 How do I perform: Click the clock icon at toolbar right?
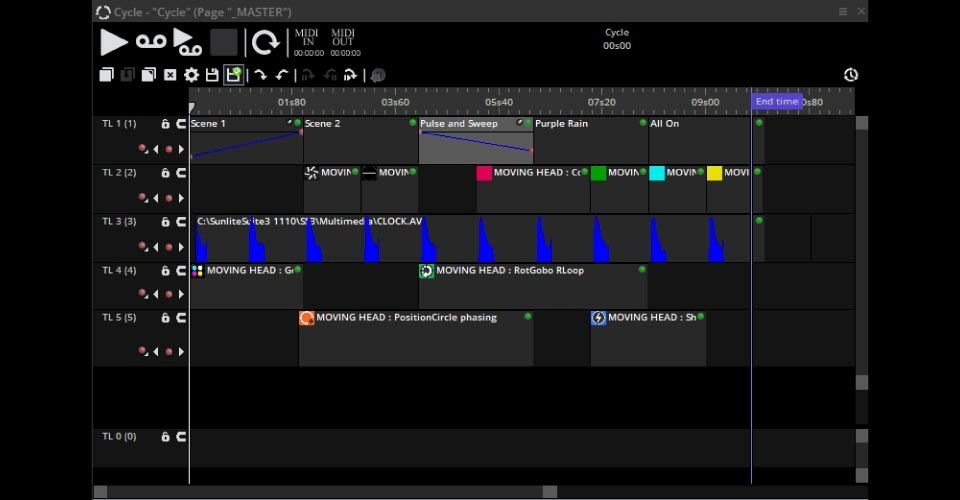(850, 75)
